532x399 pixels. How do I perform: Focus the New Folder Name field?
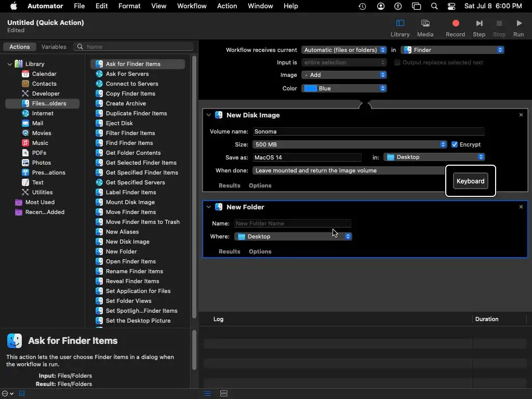292,223
